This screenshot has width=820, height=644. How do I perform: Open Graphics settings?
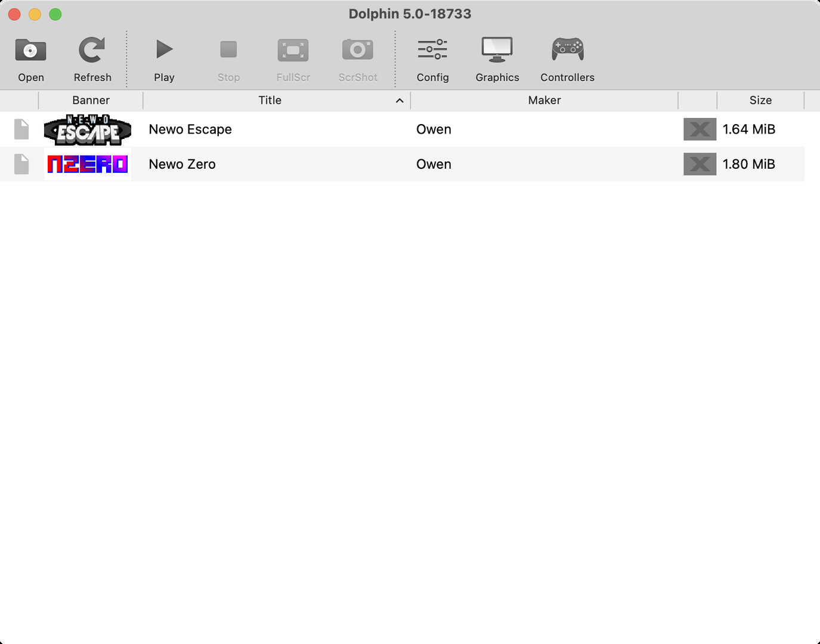coord(497,51)
